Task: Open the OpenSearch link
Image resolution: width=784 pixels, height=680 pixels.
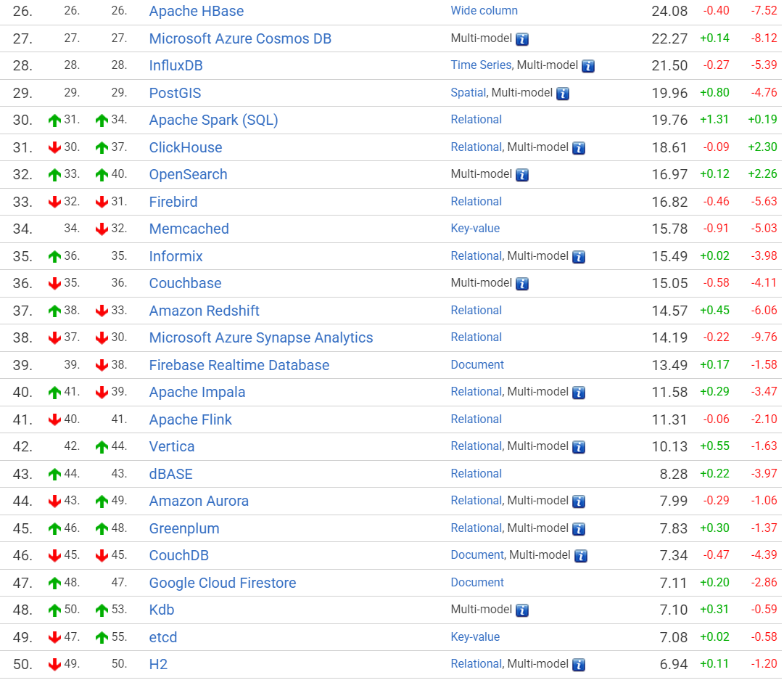Action: pyautogui.click(x=188, y=175)
